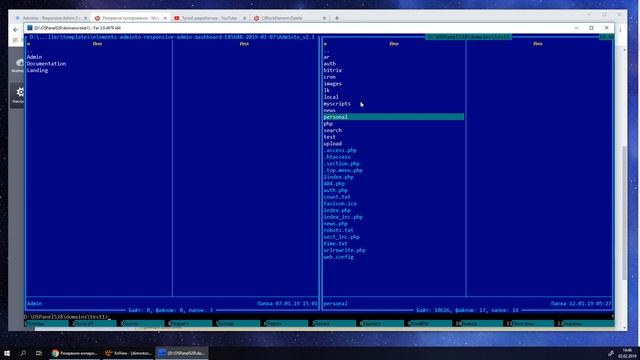Select the sect_inc.php file
Screen dimensions: 640x360
341,237
